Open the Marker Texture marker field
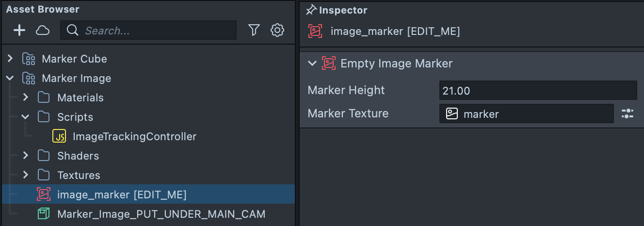644x226 pixels. (526, 114)
